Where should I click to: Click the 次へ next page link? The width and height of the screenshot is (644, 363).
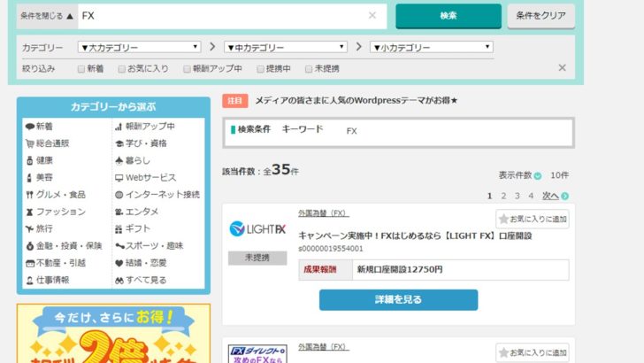(550, 196)
